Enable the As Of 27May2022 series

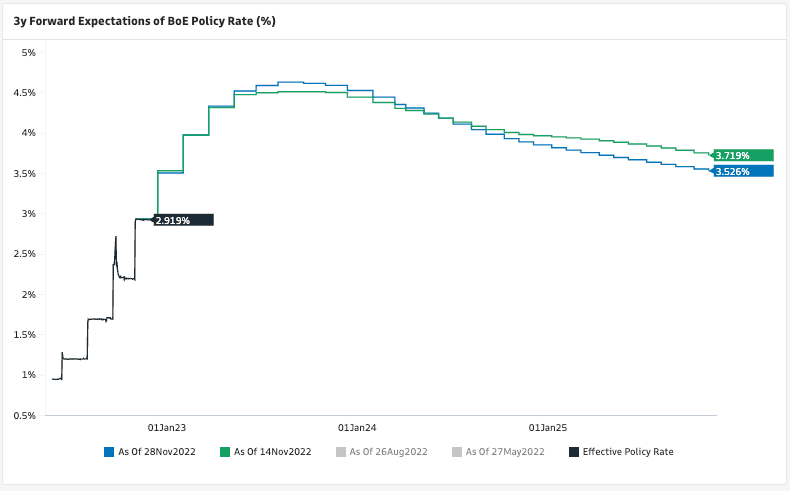pyautogui.click(x=505, y=452)
